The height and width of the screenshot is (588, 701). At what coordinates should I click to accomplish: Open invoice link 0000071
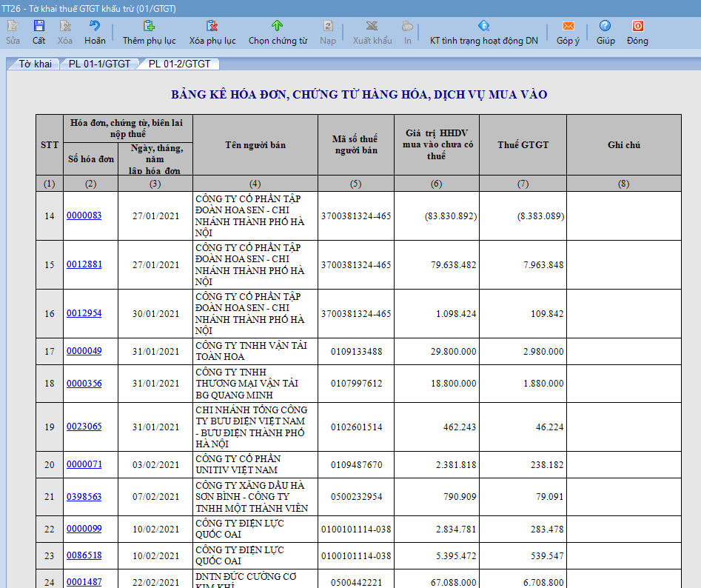pos(84,464)
